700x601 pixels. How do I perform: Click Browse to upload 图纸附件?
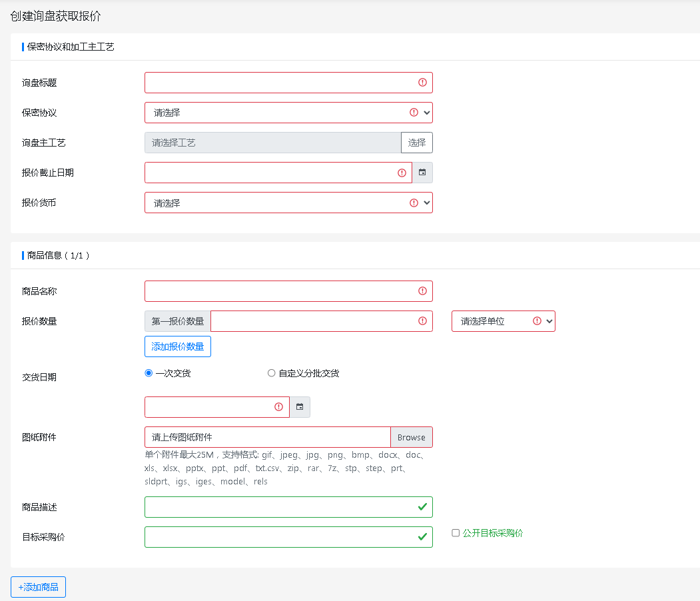(411, 437)
